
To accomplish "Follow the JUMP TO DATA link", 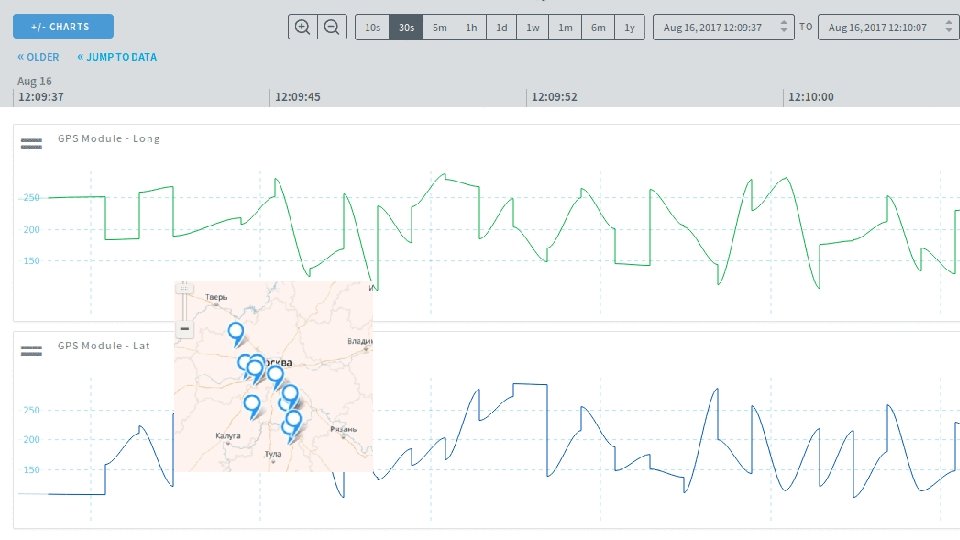I will 117,57.
